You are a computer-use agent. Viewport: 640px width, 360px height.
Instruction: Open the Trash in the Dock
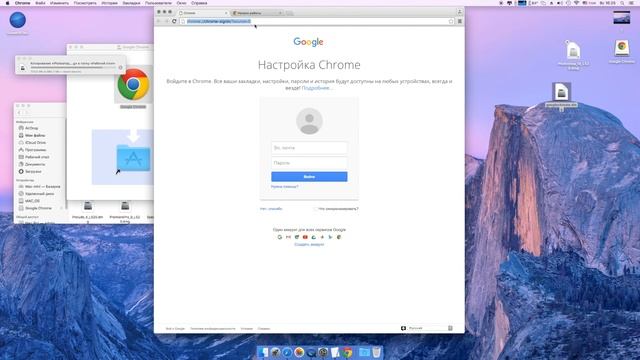click(x=376, y=352)
